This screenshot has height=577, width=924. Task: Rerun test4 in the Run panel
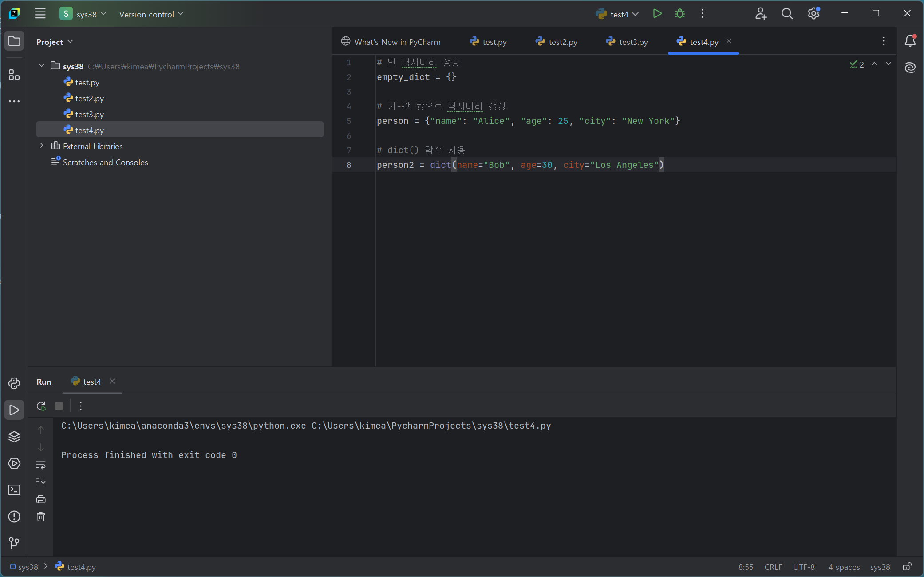click(x=41, y=406)
